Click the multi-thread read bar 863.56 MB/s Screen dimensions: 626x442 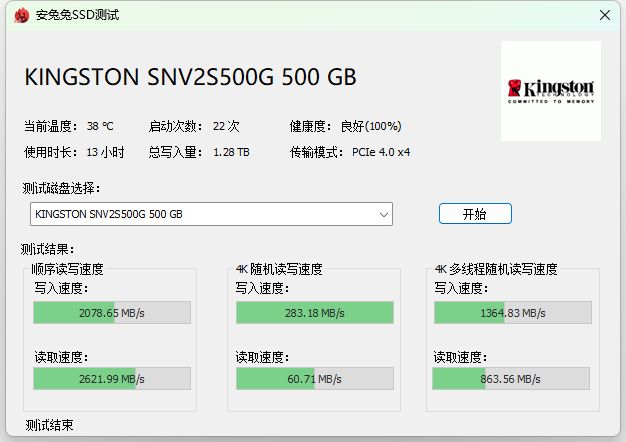pyautogui.click(x=512, y=379)
